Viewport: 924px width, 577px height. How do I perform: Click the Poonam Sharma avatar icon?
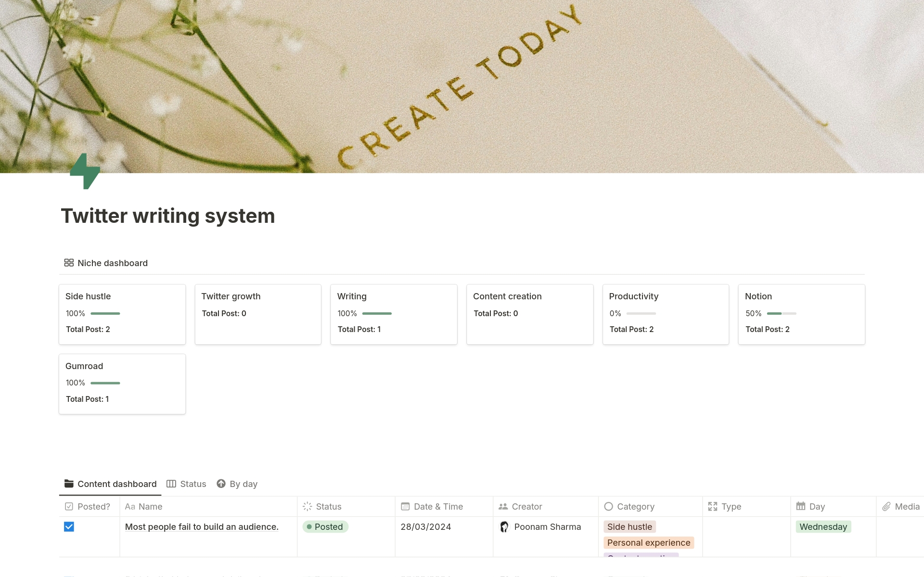point(504,527)
